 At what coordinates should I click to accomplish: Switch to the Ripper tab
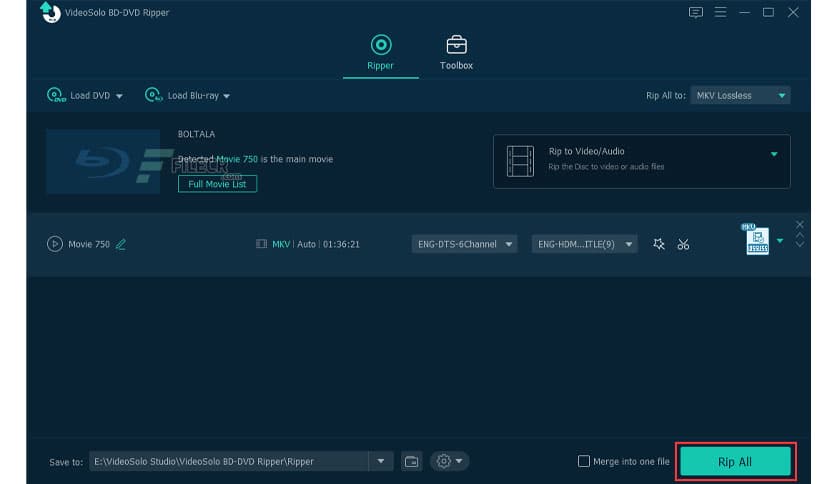(380, 52)
